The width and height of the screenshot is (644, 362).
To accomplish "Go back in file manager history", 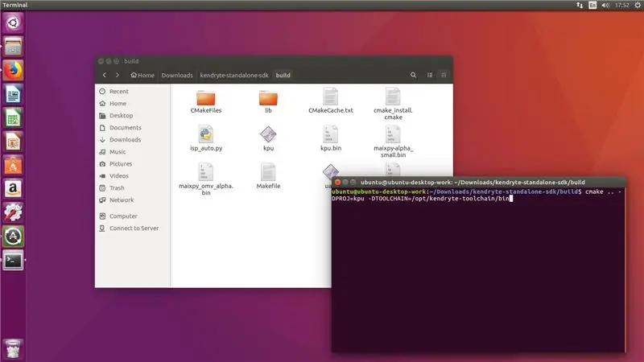I will coord(105,75).
